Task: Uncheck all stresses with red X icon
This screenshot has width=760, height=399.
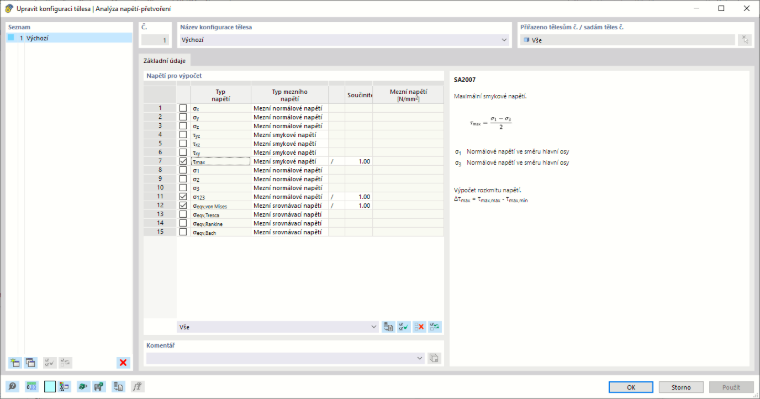Action: coord(419,327)
